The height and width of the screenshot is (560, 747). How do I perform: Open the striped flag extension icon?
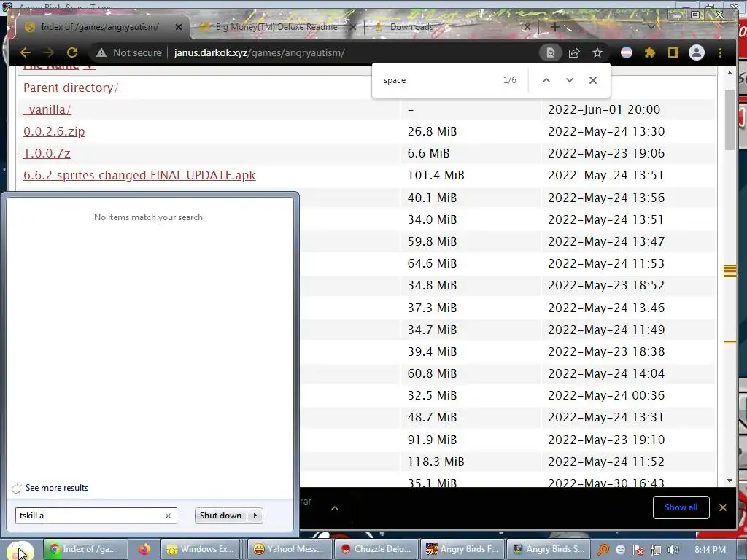pos(627,52)
